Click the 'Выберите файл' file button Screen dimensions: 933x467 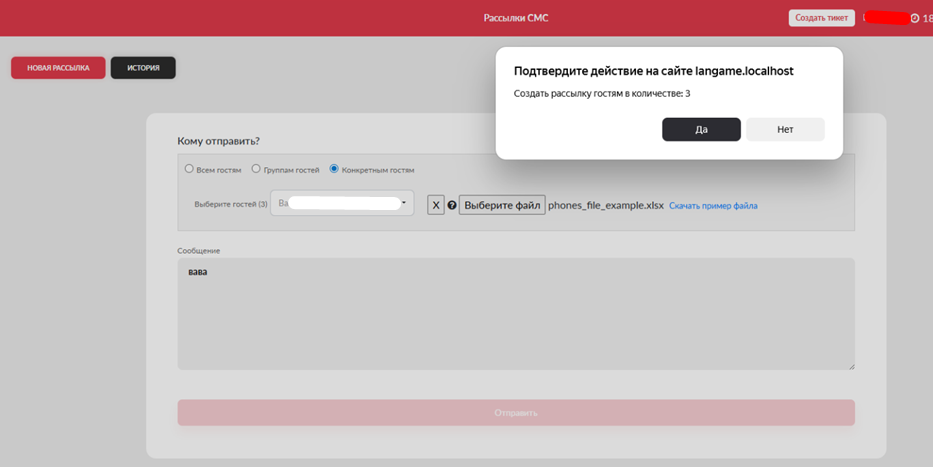tap(502, 205)
